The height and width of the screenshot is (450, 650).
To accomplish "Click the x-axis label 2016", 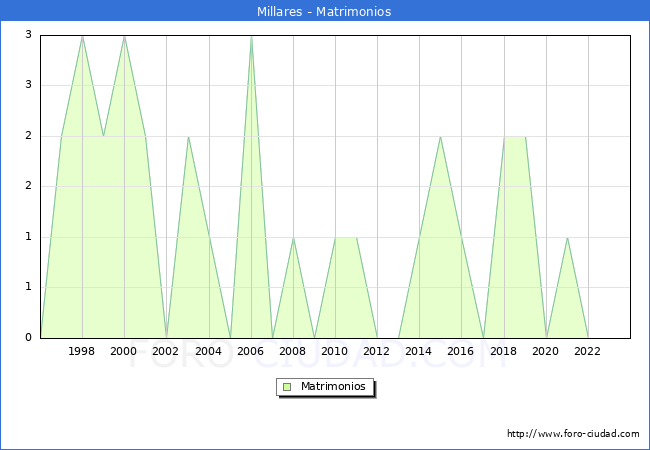I will click(461, 351).
